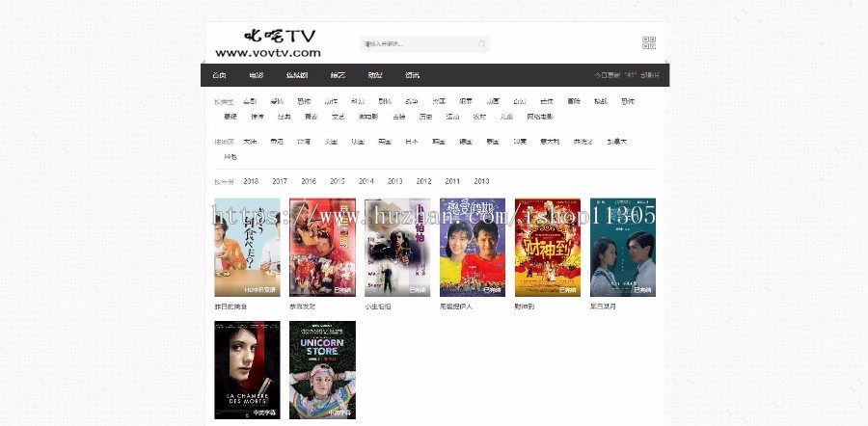Filter by genre 犯罪

(x=466, y=101)
